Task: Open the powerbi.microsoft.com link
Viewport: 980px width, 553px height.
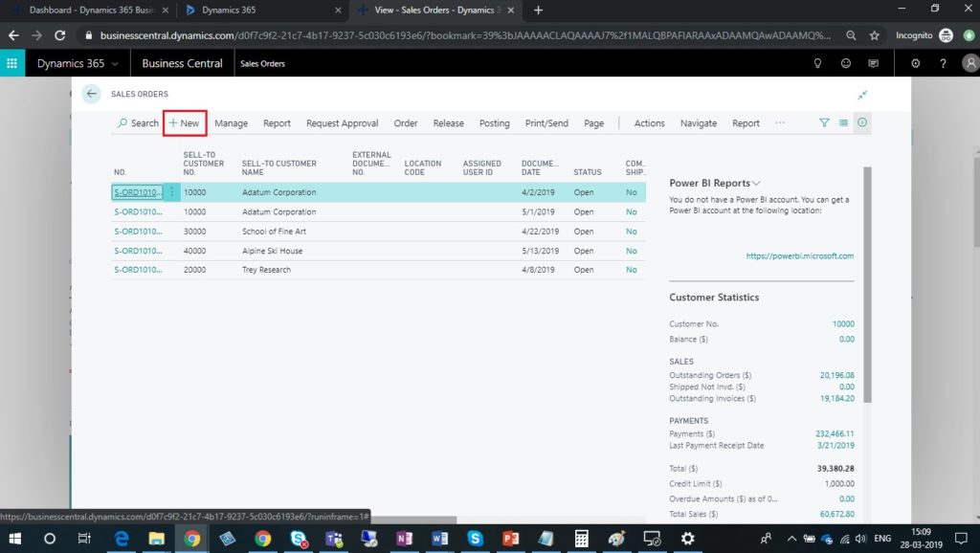Action: (x=799, y=255)
